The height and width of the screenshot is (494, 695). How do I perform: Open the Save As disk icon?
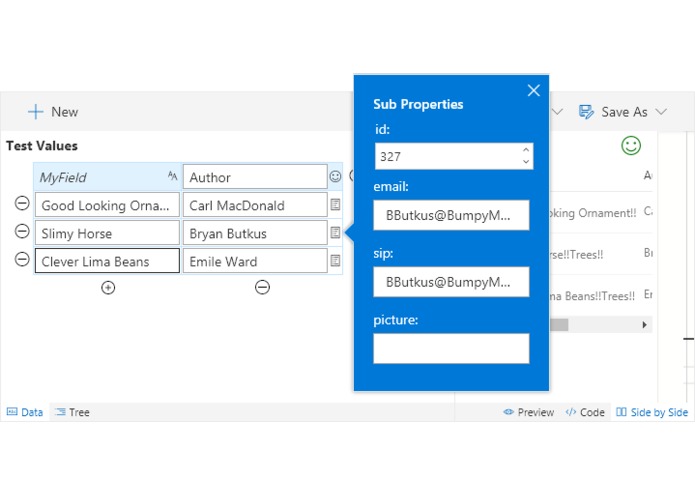[x=586, y=112]
